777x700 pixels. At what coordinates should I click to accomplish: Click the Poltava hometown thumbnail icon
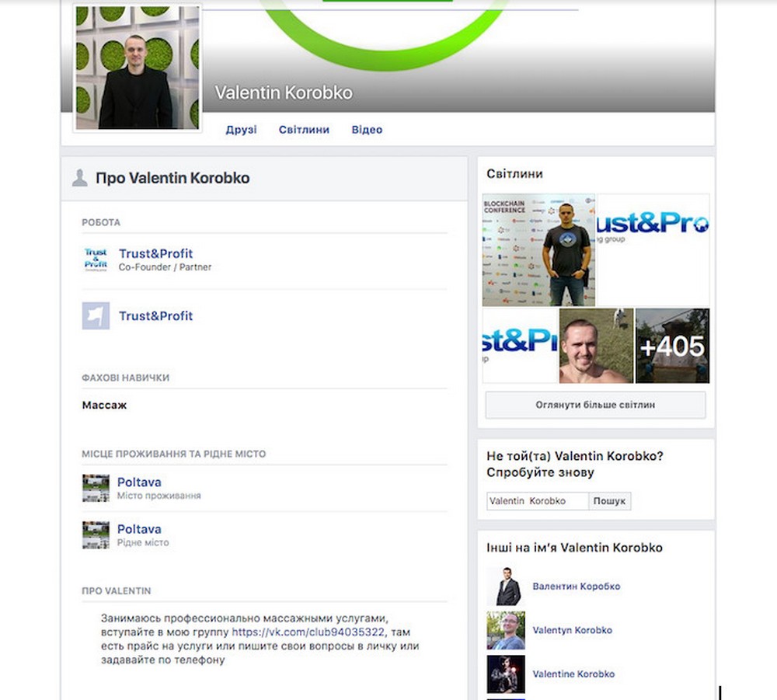click(x=96, y=535)
